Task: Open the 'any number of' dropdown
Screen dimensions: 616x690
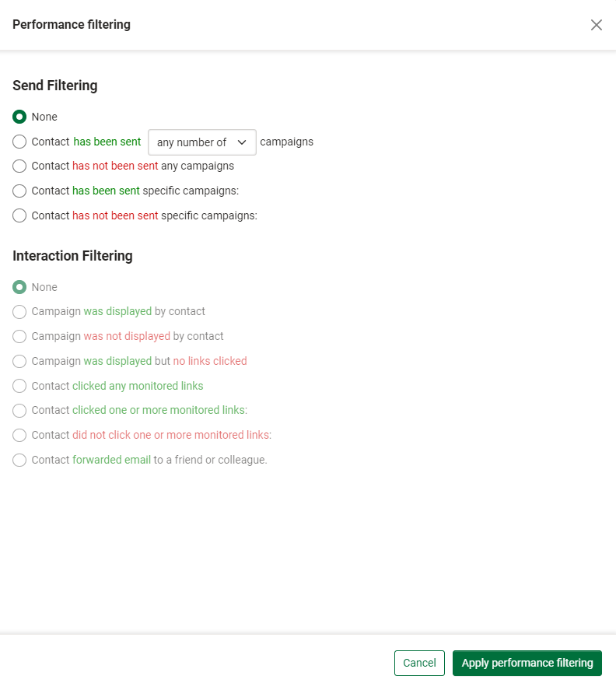Action: pyautogui.click(x=201, y=142)
